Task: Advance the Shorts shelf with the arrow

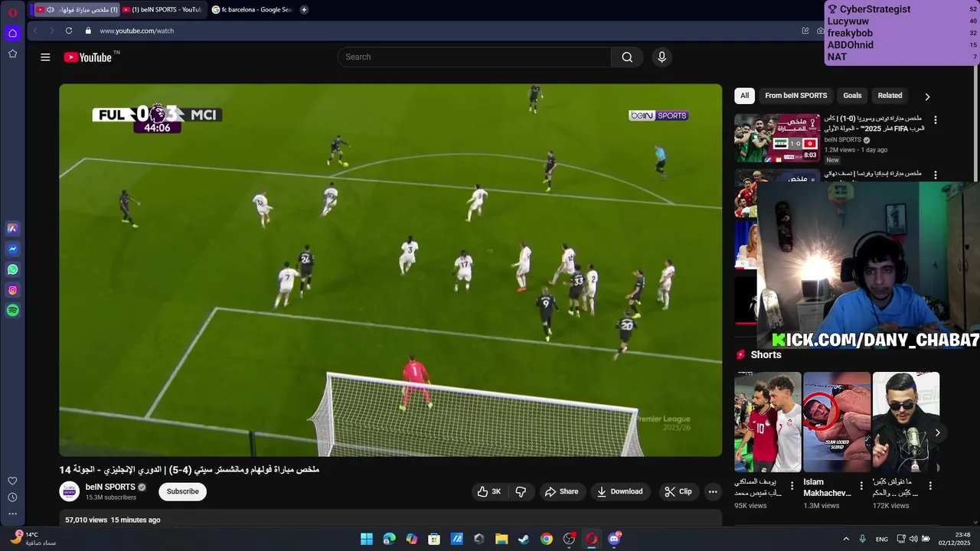Action: 937,432
